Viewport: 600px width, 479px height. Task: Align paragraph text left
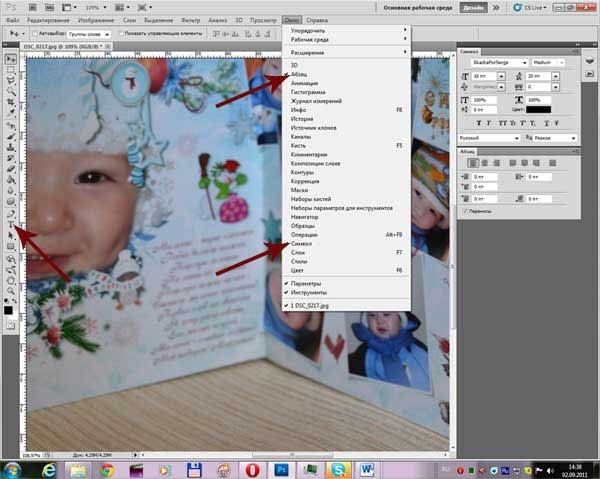coord(473,163)
